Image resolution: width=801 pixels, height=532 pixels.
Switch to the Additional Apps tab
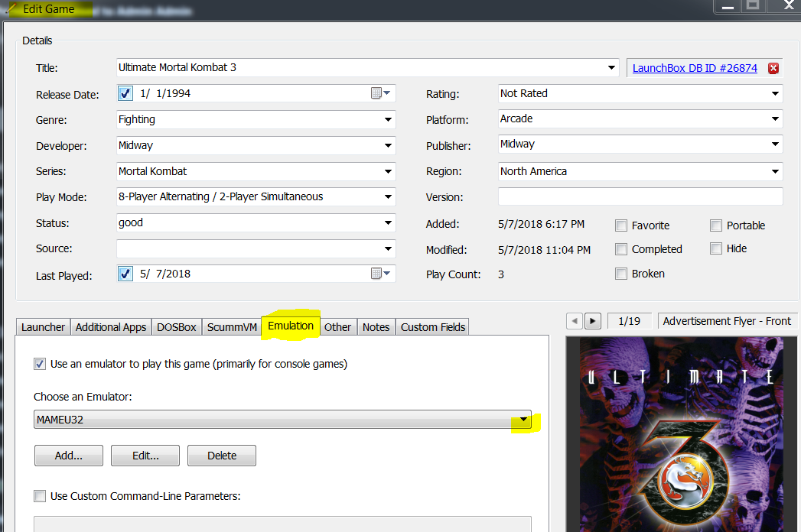111,326
